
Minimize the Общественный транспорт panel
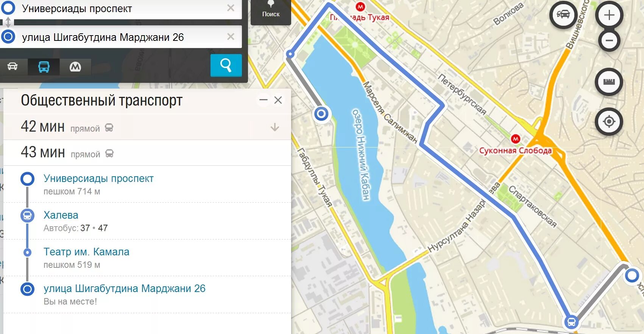tap(264, 100)
